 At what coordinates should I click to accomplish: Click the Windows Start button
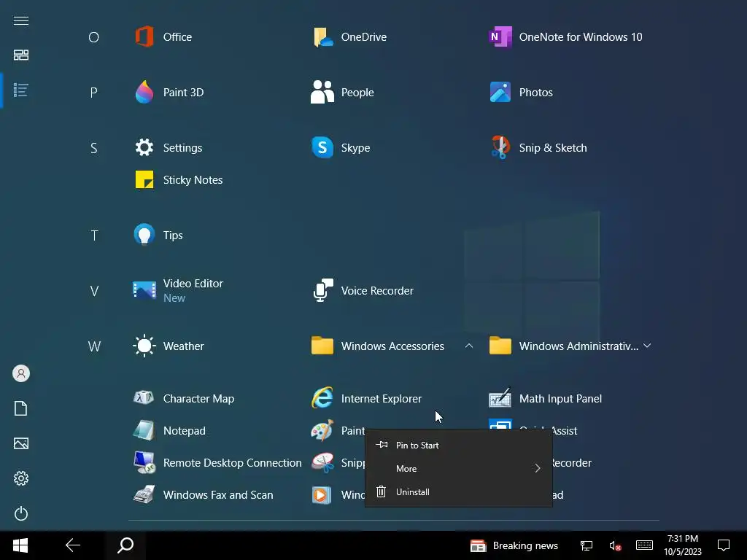(x=20, y=545)
